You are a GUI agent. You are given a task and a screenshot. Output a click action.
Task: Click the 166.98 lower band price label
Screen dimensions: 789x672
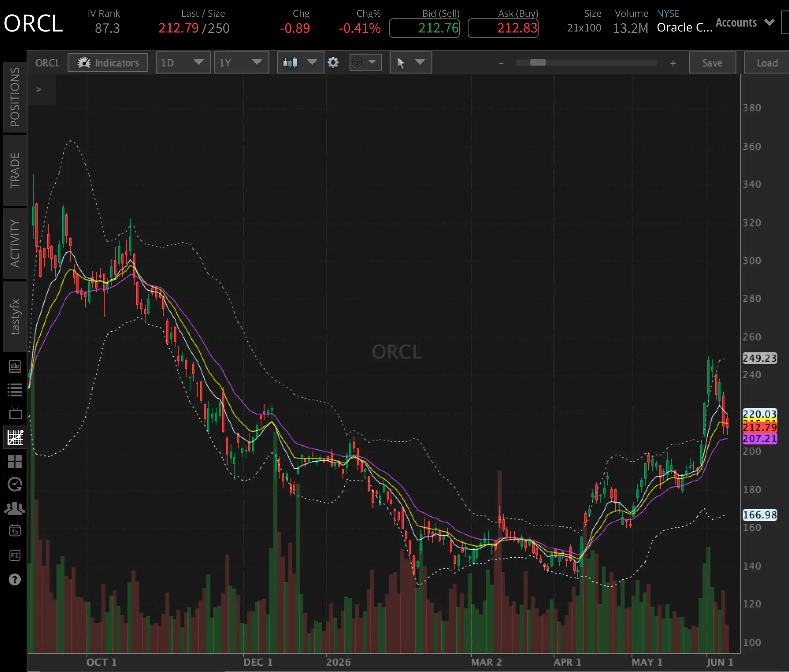(760, 515)
